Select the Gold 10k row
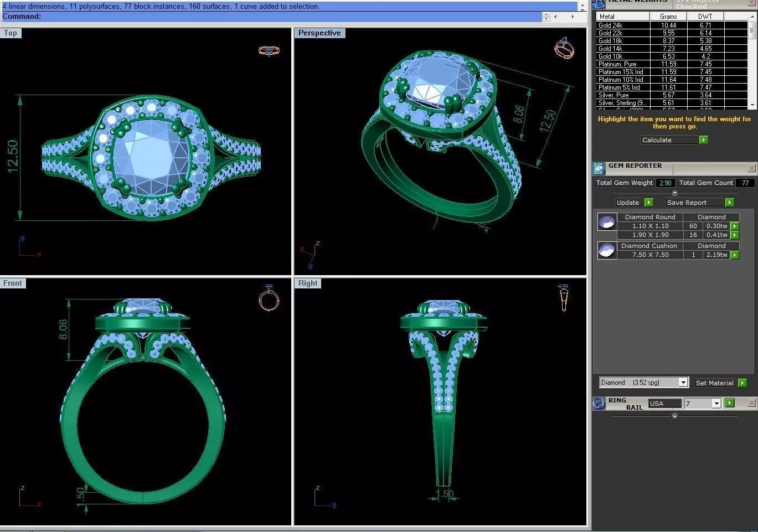This screenshot has width=758, height=532. pos(672,56)
